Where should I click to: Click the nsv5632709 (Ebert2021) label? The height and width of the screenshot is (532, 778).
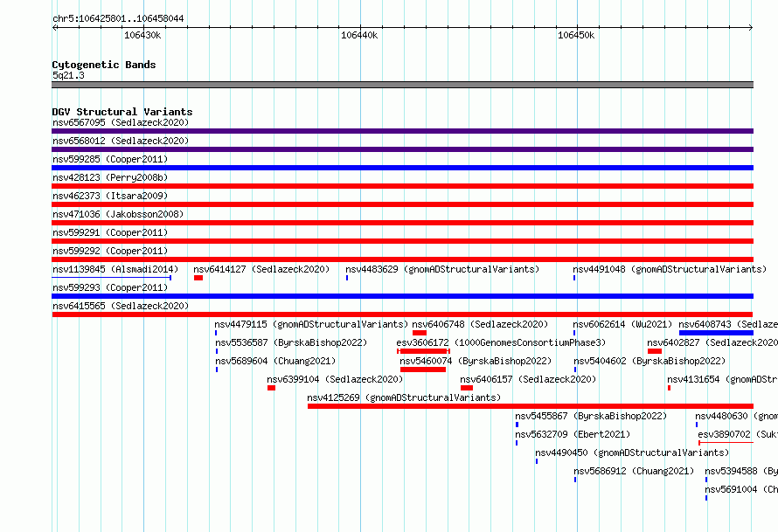(573, 434)
